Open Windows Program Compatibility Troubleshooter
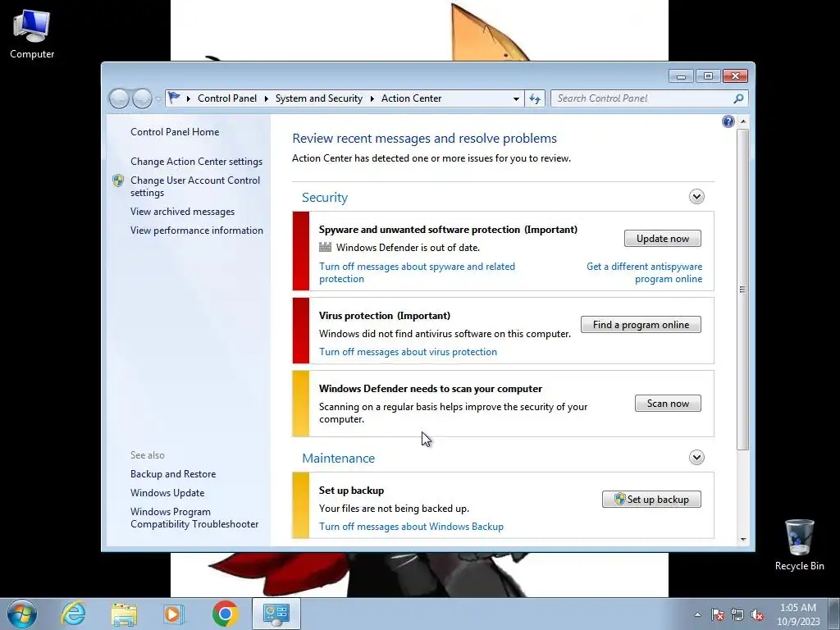 coord(194,518)
